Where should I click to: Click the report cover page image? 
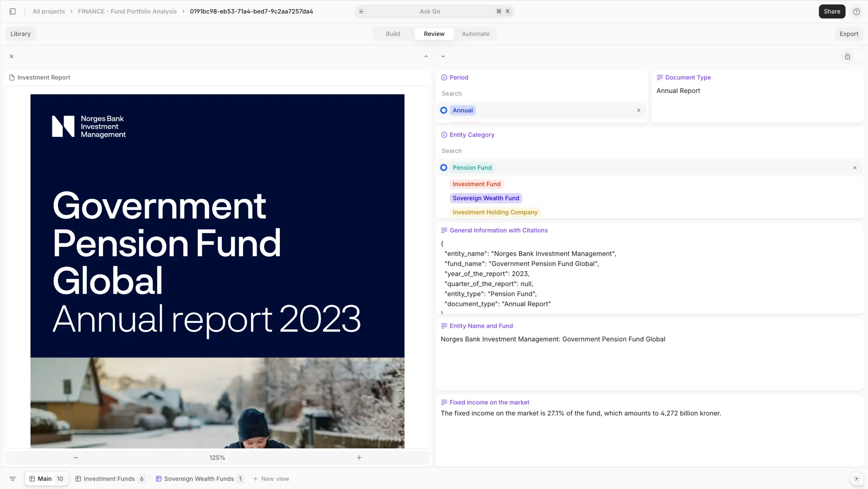pyautogui.click(x=217, y=271)
